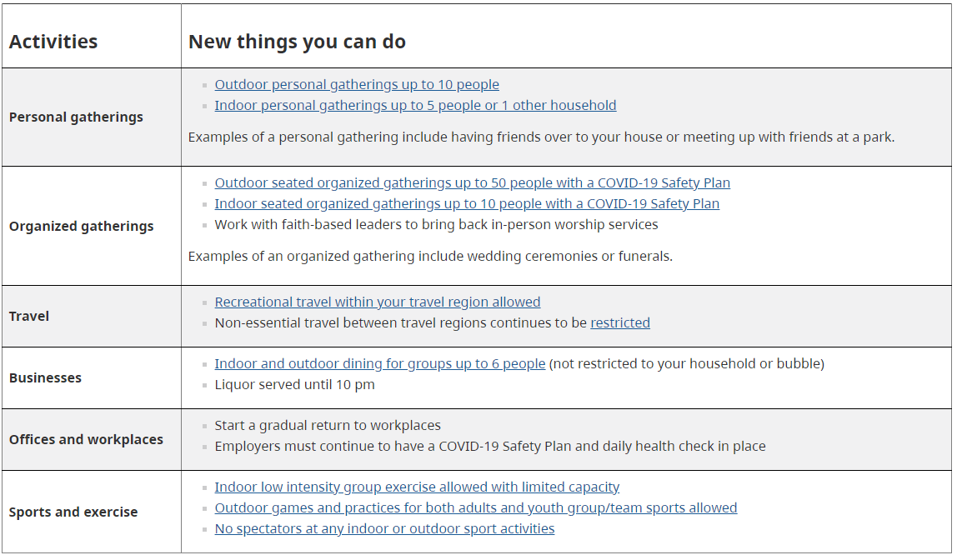The height and width of the screenshot is (560, 957).
Task: Click the 'Sports and exercise' row heading
Action: [73, 512]
